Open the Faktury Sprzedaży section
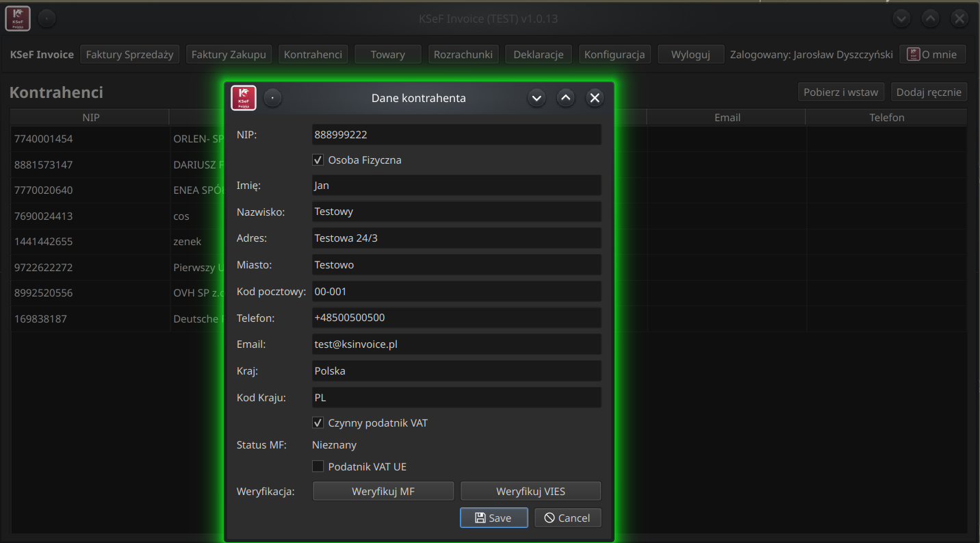This screenshot has height=543, width=980. (x=129, y=54)
